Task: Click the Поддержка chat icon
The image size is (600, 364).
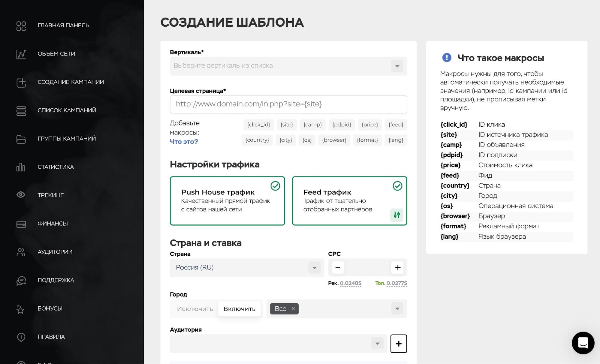Action: click(x=21, y=281)
